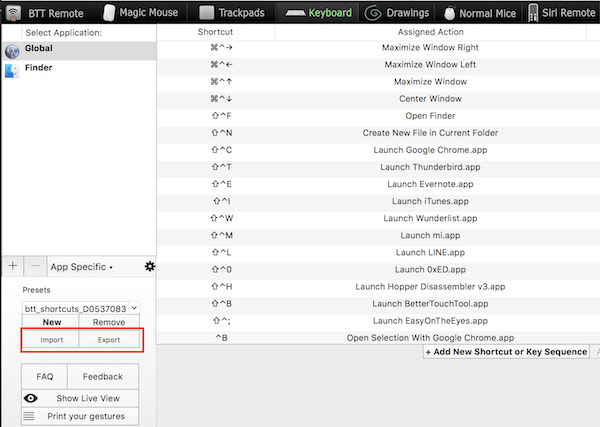The height and width of the screenshot is (427, 600).
Task: Open settings via the gear icon
Action: 150,266
